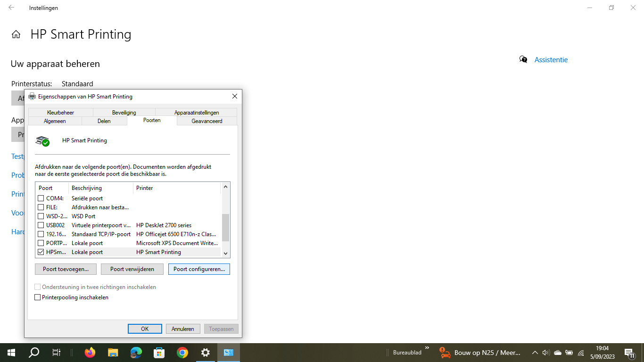The width and height of the screenshot is (644, 362).
Task: Click the Poort column header
Action: tap(52, 188)
